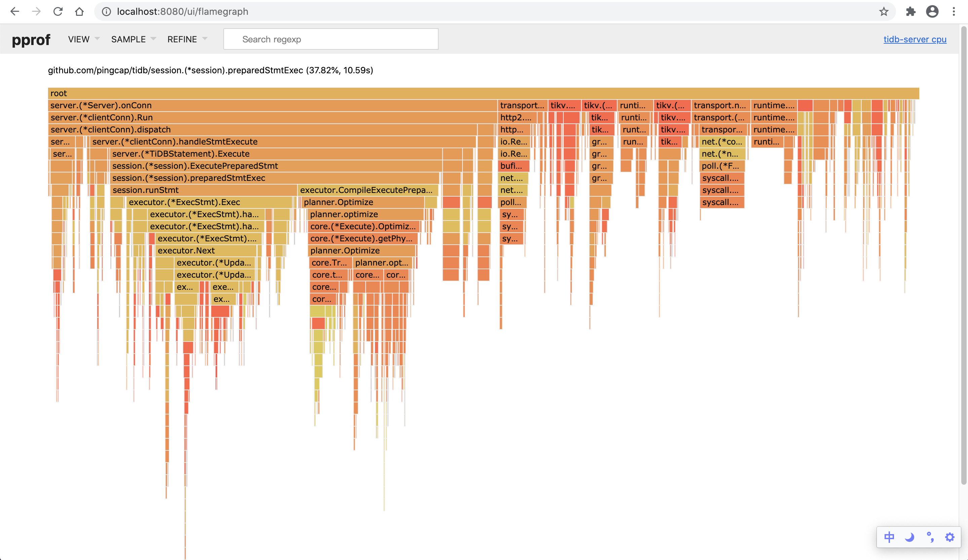968x560 pixels.
Task: Open the SAMPLE dropdown menu
Action: tap(133, 39)
